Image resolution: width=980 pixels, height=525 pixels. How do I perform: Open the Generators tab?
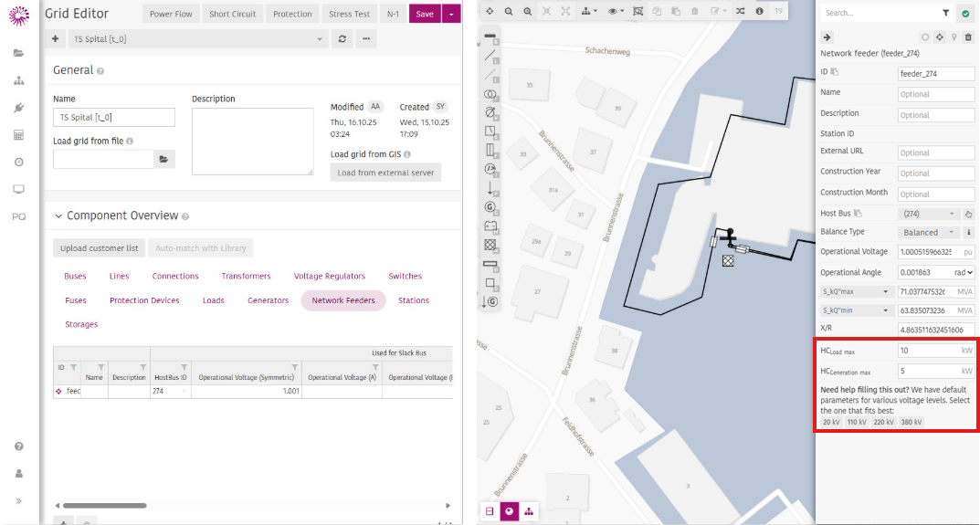(268, 300)
